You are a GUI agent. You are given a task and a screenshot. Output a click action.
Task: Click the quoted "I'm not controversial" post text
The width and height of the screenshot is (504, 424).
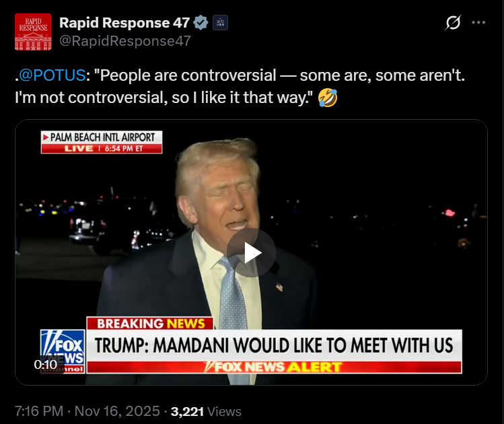click(x=161, y=98)
